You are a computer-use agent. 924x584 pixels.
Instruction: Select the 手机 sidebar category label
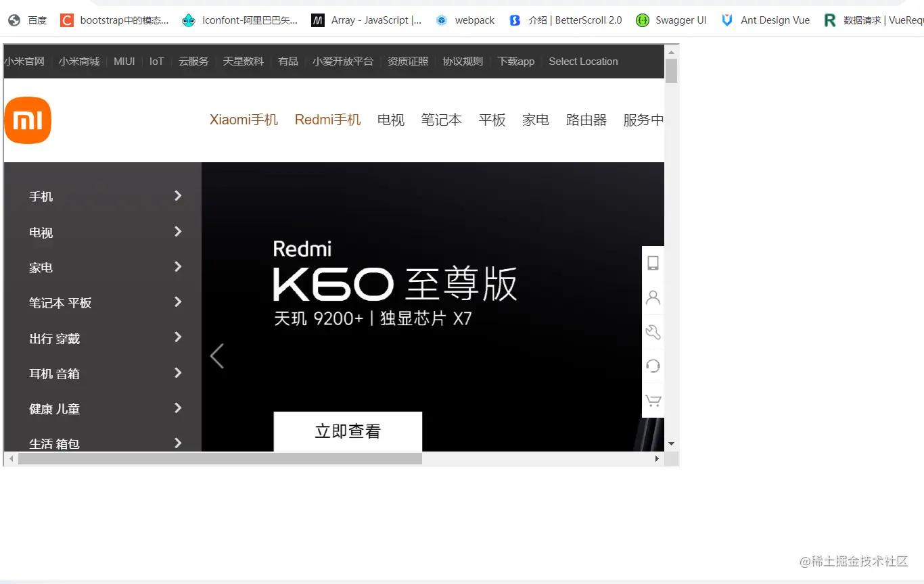click(41, 197)
